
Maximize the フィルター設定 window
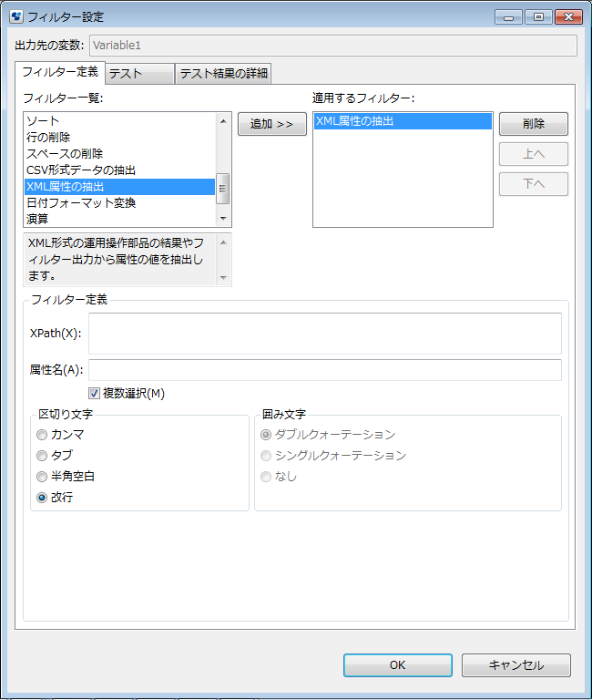pyautogui.click(x=538, y=17)
